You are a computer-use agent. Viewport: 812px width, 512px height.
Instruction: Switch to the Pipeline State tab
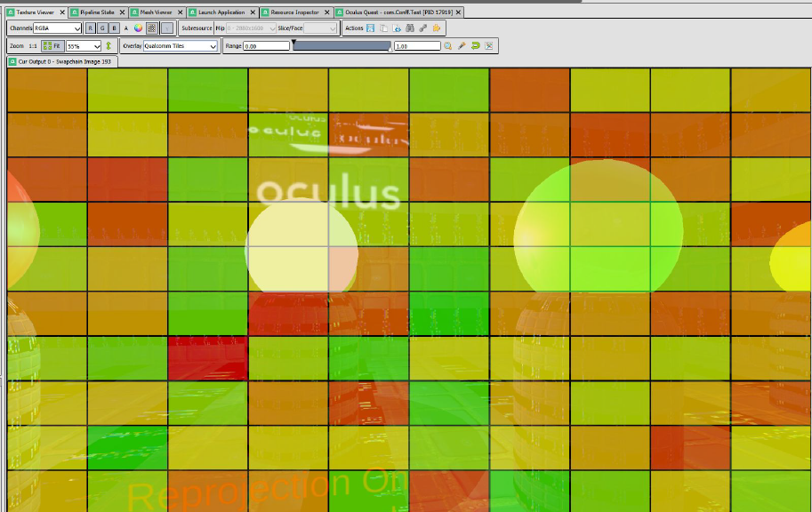point(97,12)
